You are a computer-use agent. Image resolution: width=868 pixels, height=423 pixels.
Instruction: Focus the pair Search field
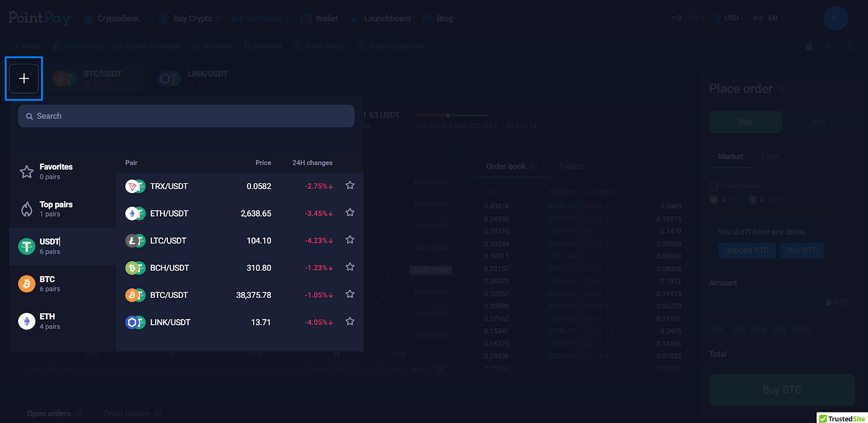point(186,116)
